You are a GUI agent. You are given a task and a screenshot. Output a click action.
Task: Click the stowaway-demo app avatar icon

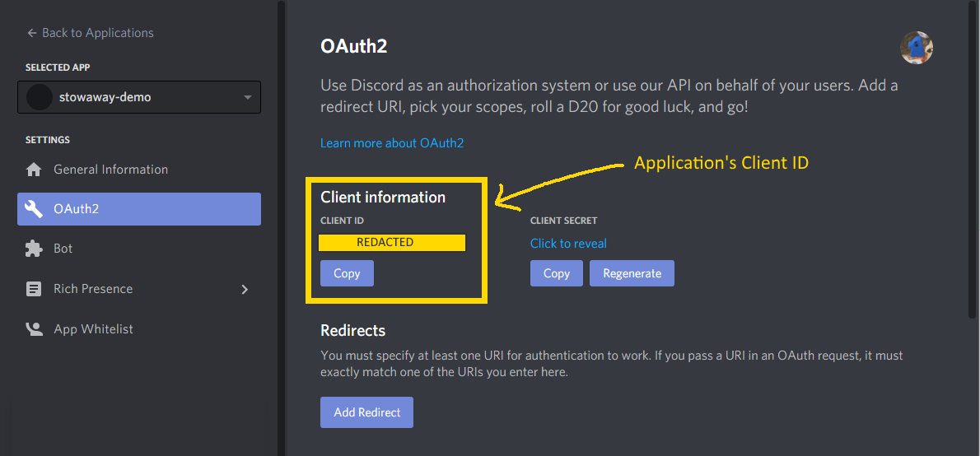[x=40, y=97]
